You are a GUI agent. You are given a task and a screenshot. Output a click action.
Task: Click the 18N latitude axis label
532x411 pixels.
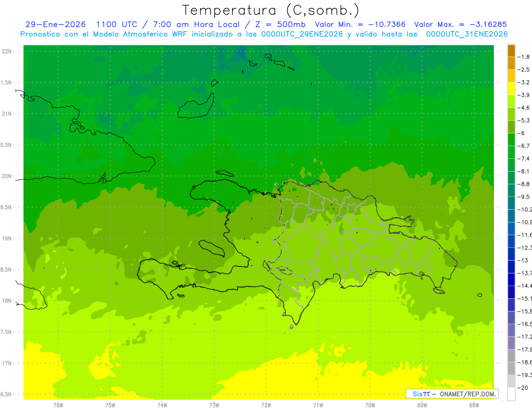[7, 301]
